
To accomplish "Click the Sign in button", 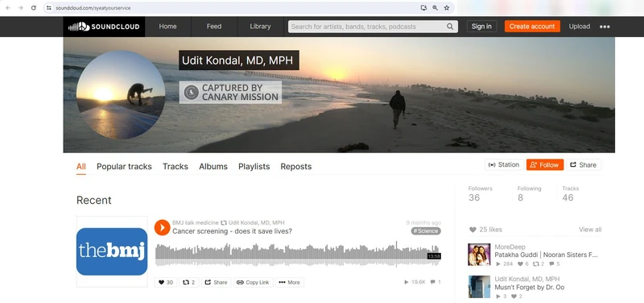I will 481,27.
